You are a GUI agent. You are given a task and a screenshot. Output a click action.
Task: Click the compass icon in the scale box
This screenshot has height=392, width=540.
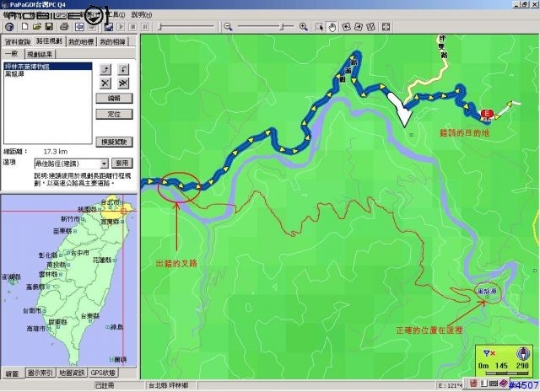pos(523,353)
